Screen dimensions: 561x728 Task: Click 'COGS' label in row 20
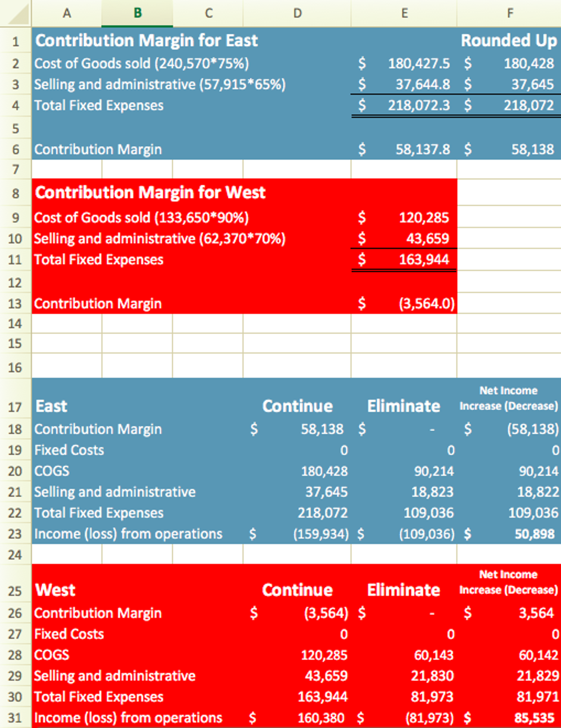click(52, 471)
